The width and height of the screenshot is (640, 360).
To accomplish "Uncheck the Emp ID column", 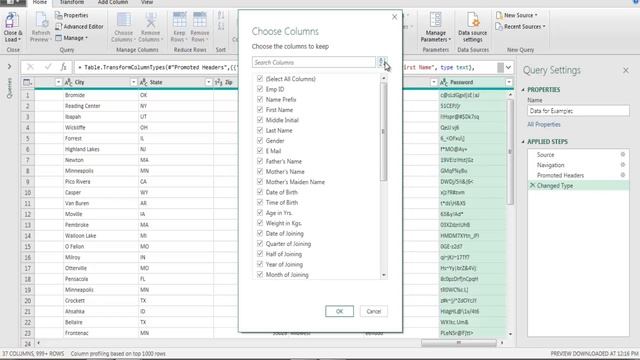I will (260, 89).
